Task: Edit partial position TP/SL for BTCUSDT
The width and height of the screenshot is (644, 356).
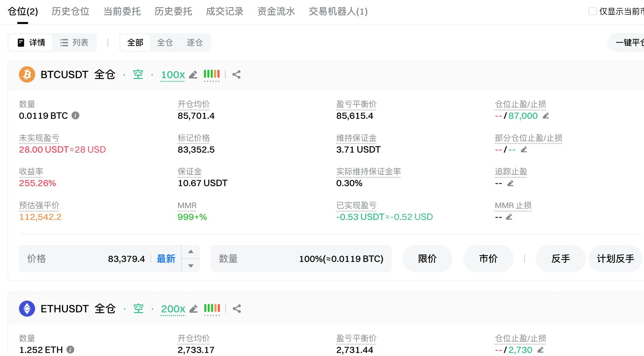Action: pyautogui.click(x=524, y=150)
